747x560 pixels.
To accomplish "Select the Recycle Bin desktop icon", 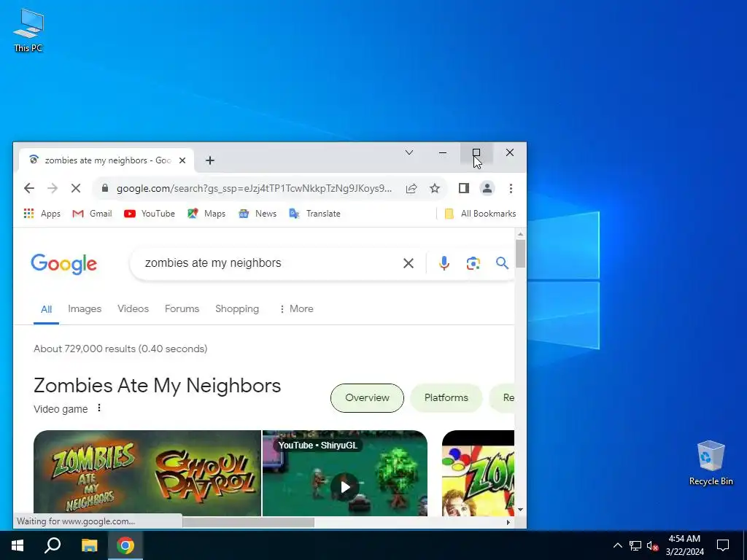I will point(711,463).
